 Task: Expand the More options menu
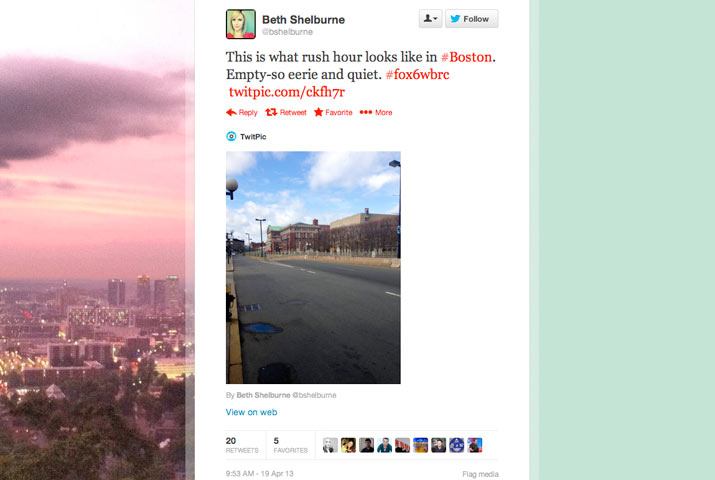tap(376, 112)
